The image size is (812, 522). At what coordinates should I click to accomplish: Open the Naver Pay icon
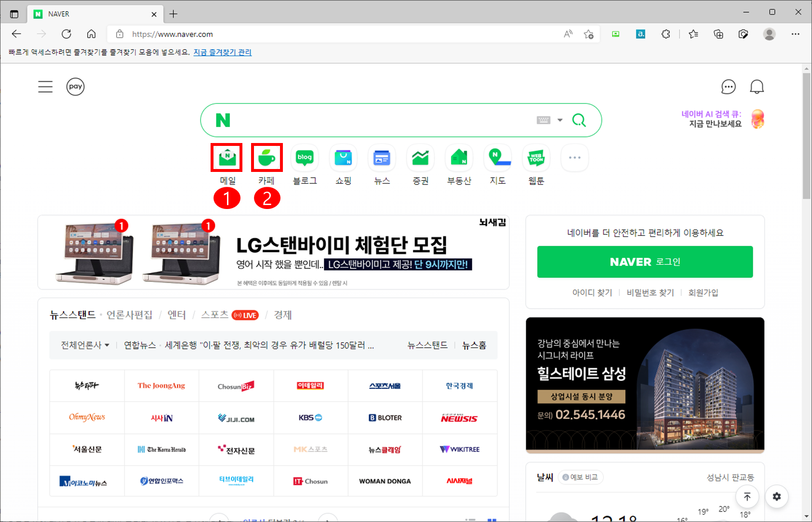75,87
